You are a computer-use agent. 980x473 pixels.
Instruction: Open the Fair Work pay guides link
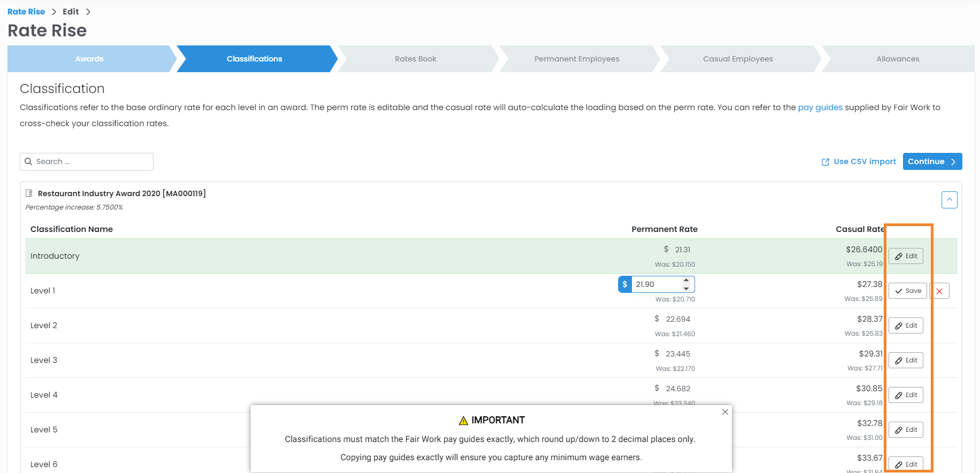(x=820, y=107)
